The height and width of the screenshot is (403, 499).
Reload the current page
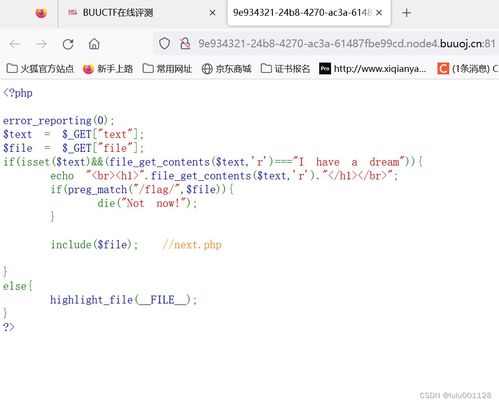point(68,44)
